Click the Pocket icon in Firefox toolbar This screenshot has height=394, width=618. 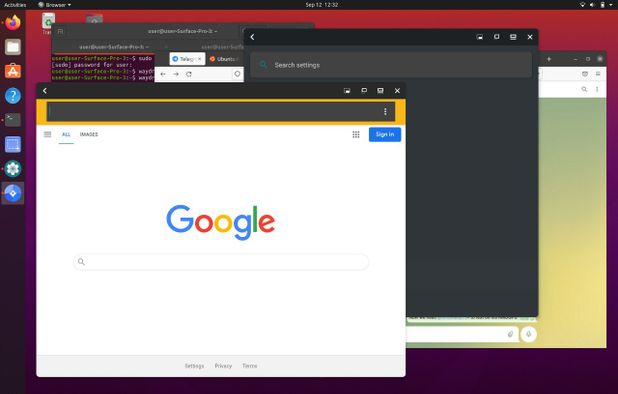pos(585,74)
